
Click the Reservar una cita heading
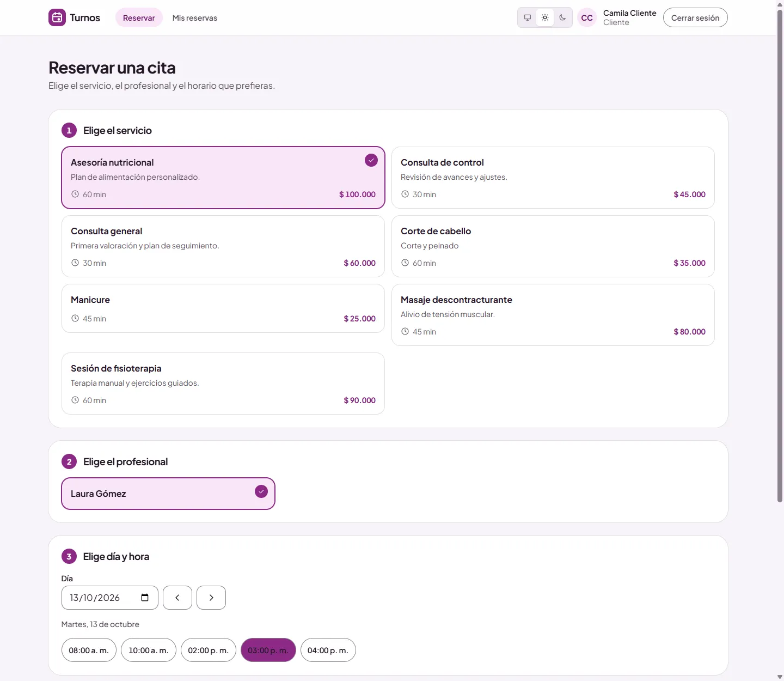tap(112, 68)
